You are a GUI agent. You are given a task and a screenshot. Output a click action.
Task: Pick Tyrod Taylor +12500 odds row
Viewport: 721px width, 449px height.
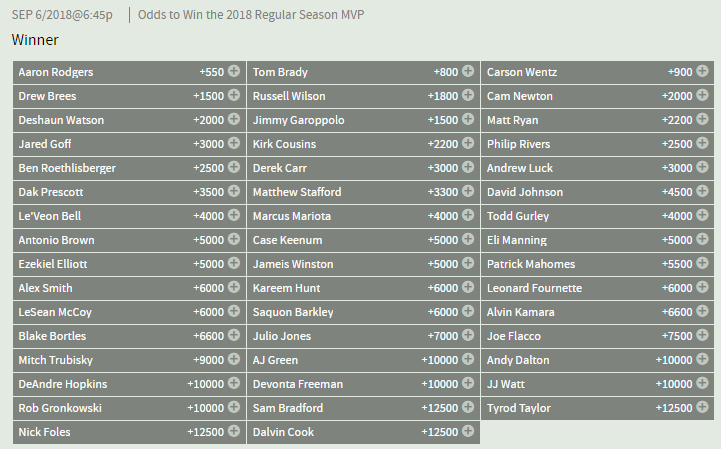pos(590,408)
